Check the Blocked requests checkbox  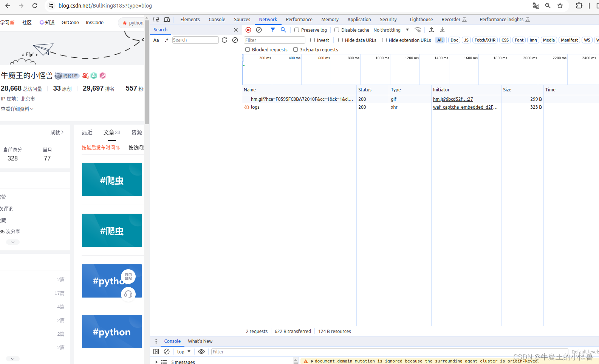pos(248,49)
